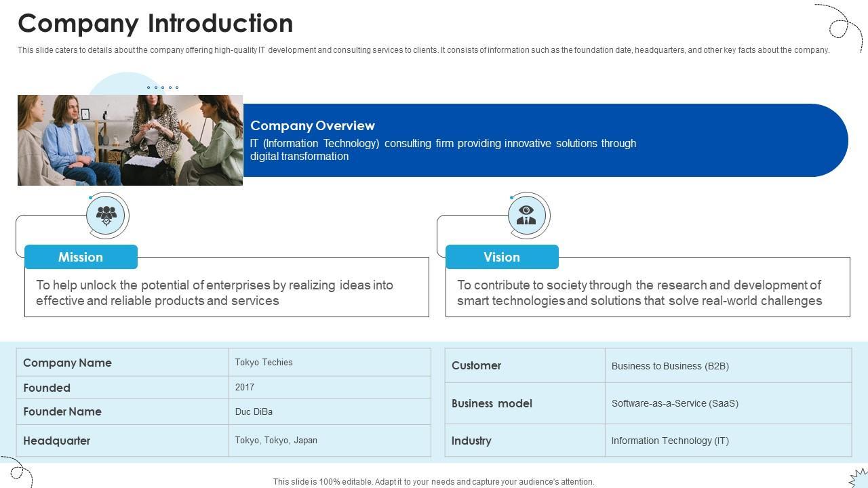Click the Company Overview heading
The width and height of the screenshot is (868, 488).
pos(313,125)
